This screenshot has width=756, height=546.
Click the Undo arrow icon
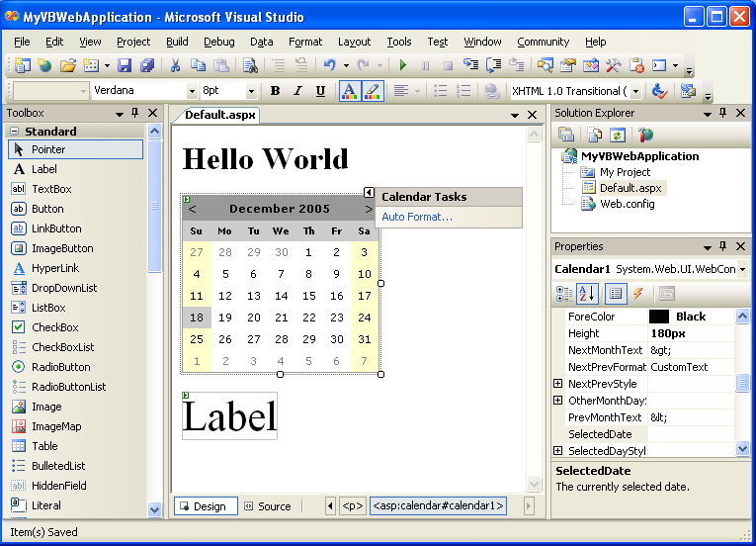pos(329,66)
